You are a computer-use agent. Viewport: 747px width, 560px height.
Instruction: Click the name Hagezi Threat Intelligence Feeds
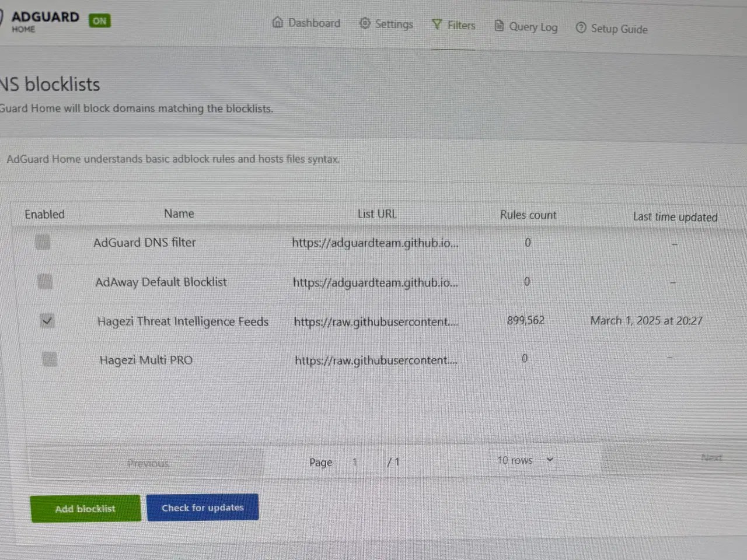click(x=183, y=321)
